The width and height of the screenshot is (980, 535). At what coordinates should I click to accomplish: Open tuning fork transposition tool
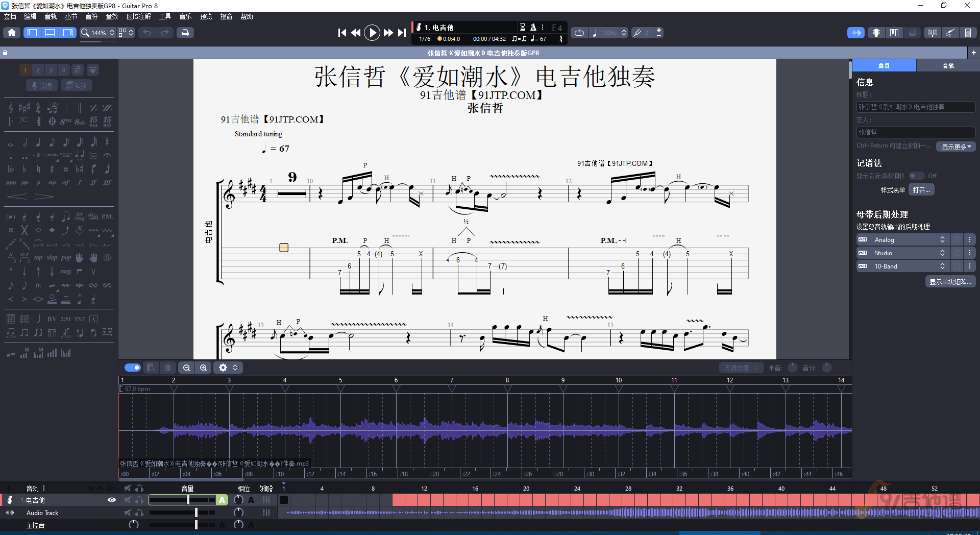[x=638, y=33]
